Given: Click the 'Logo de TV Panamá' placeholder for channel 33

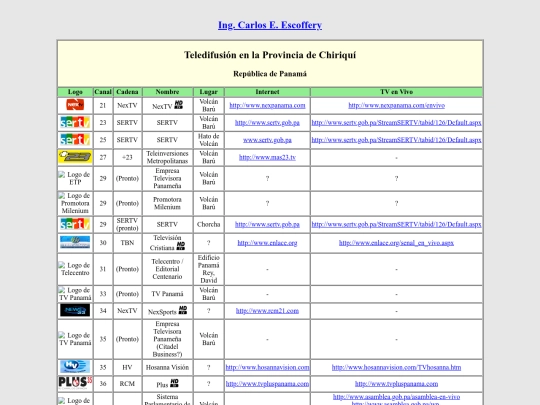Looking at the screenshot, I should [75, 293].
